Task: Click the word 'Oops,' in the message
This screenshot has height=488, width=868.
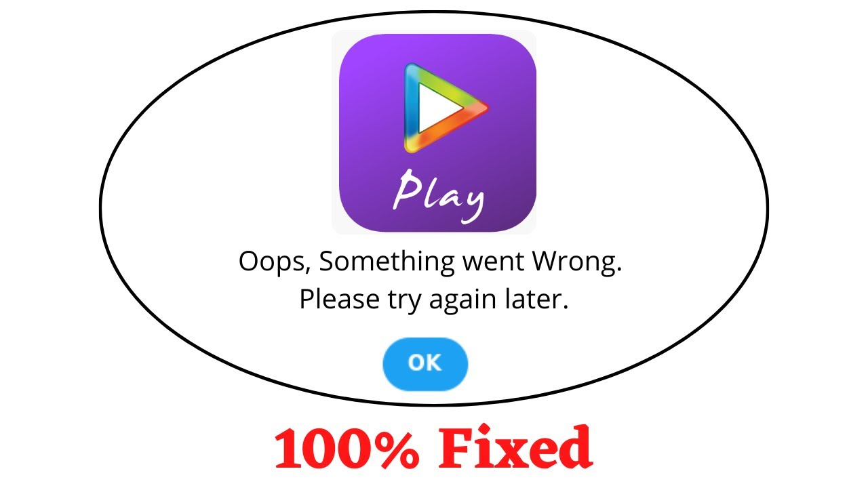Action: [x=275, y=263]
